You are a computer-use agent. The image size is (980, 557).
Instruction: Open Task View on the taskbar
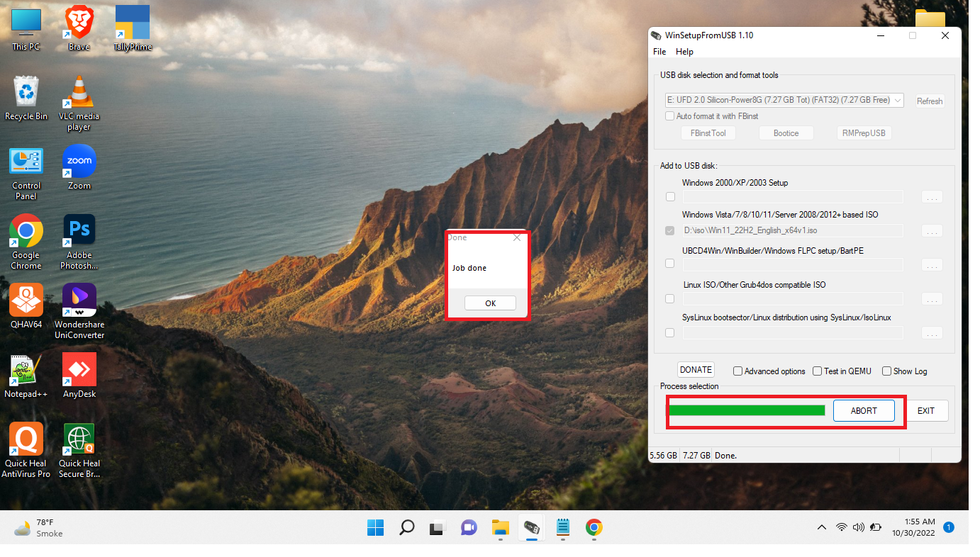438,527
